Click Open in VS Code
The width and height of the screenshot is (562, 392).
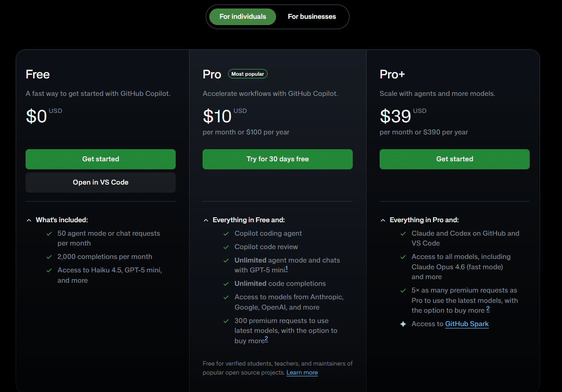100,182
